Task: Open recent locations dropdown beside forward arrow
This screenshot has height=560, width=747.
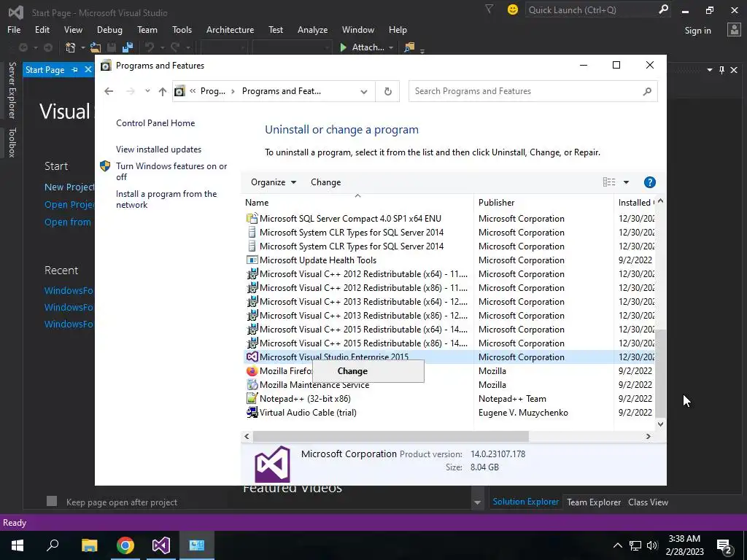Action: (147, 91)
